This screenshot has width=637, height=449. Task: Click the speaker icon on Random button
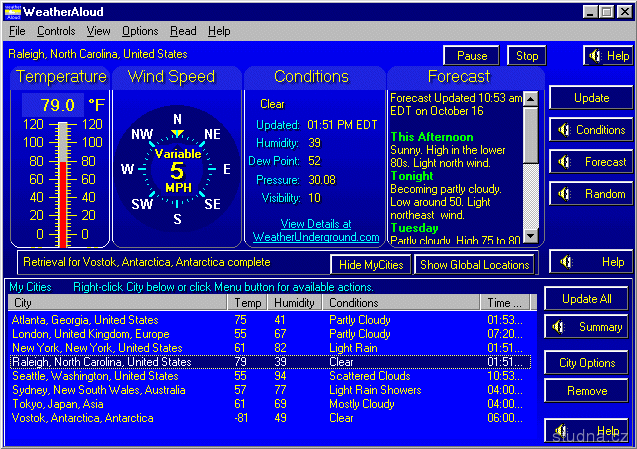point(563,194)
